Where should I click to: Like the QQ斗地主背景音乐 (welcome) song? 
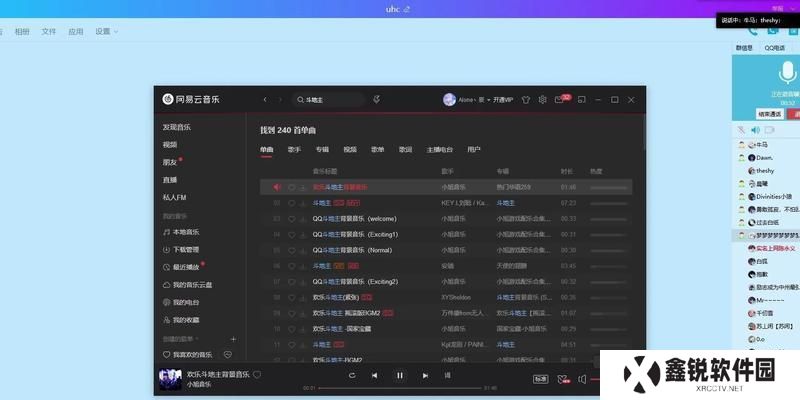click(x=292, y=219)
